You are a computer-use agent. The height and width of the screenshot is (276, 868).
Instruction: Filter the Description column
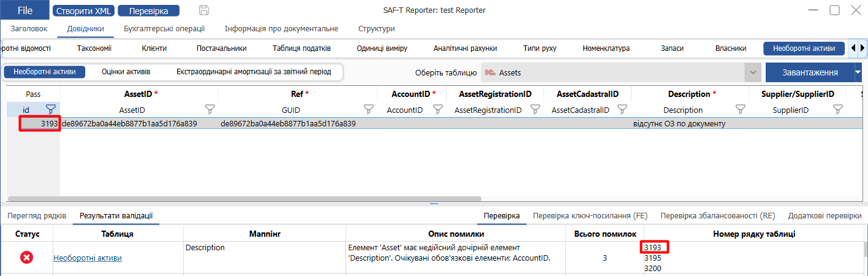tap(741, 109)
